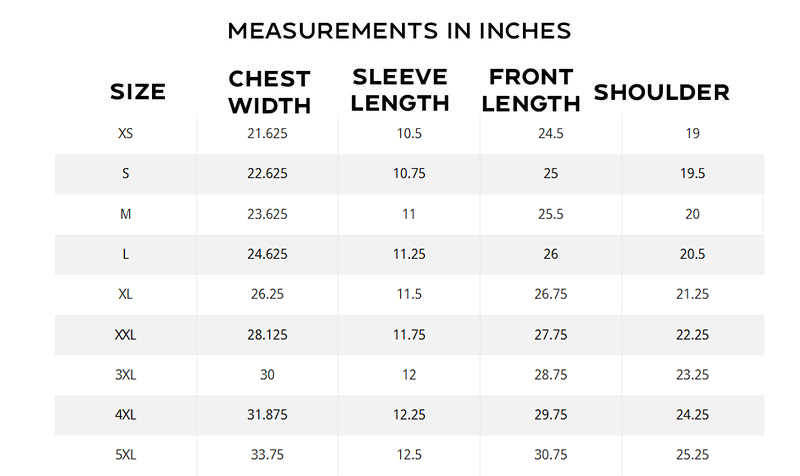Click sleeve length value 10.75
800x476 pixels.
point(410,173)
